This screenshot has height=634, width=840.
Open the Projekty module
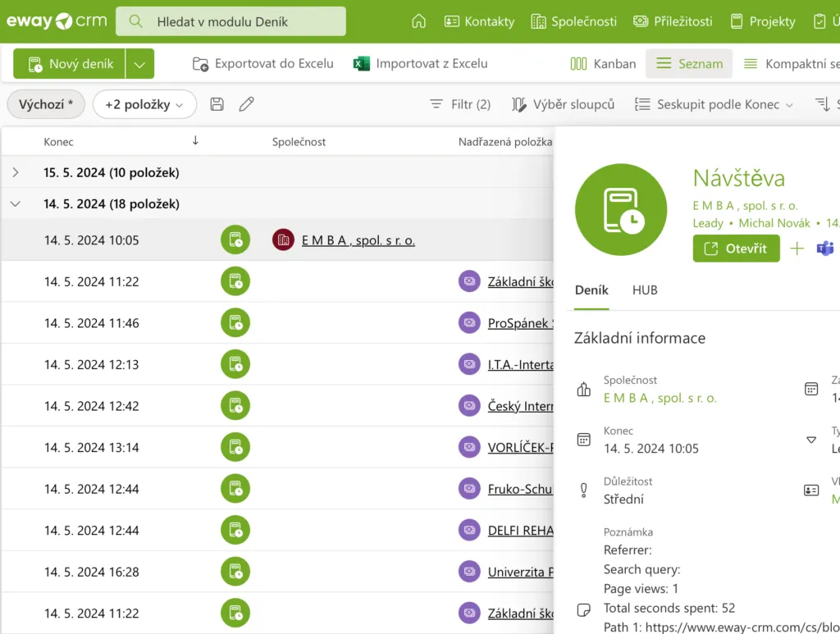(x=763, y=21)
